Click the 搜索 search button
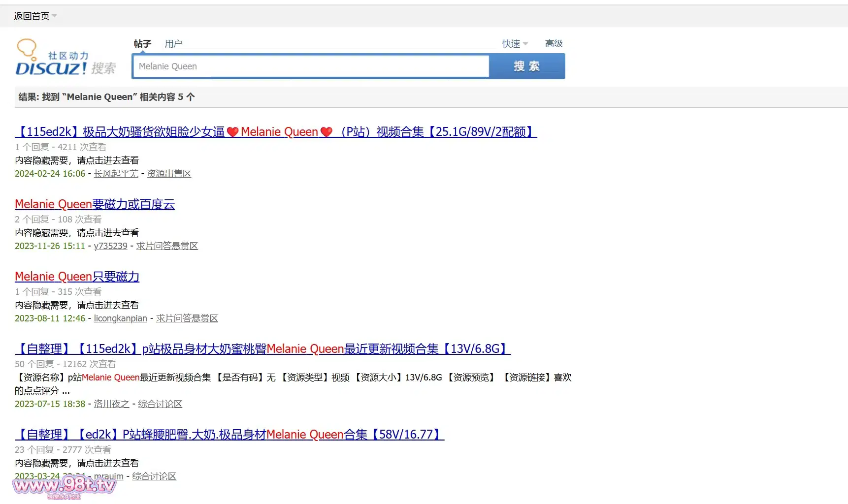The height and width of the screenshot is (504, 848). click(x=527, y=66)
